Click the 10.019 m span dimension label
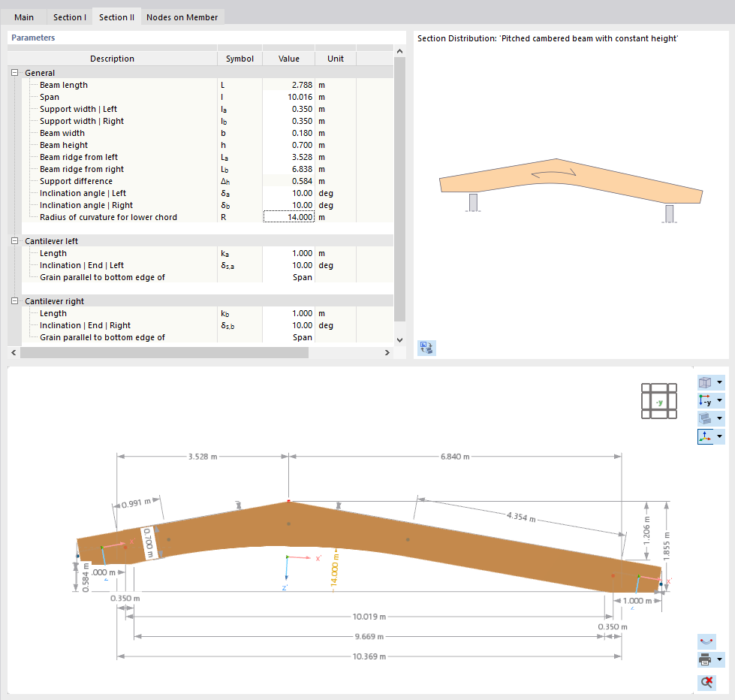Viewport: 735px width, 700px height. pyautogui.click(x=369, y=617)
